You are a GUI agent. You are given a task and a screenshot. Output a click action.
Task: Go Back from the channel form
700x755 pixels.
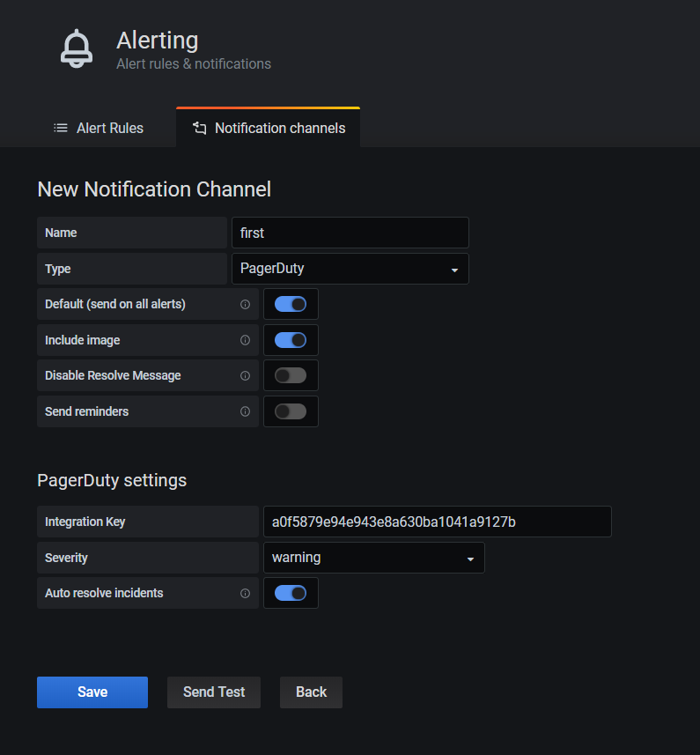311,692
